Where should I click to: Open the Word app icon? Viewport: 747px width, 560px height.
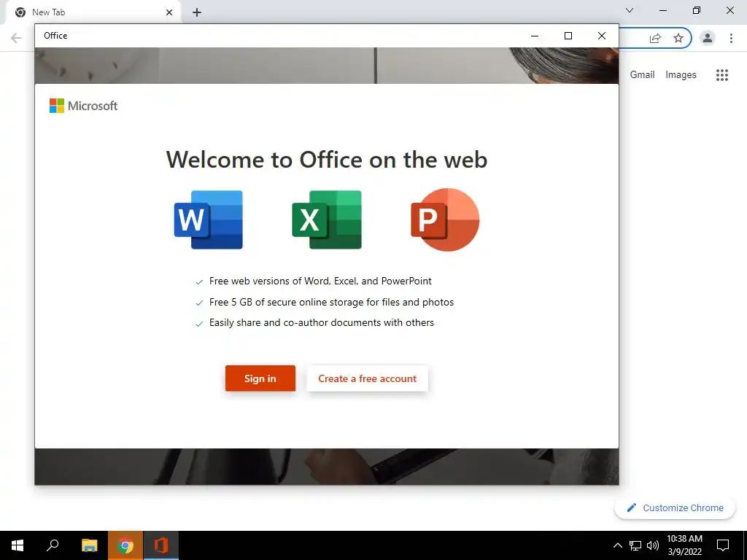pyautogui.click(x=208, y=219)
